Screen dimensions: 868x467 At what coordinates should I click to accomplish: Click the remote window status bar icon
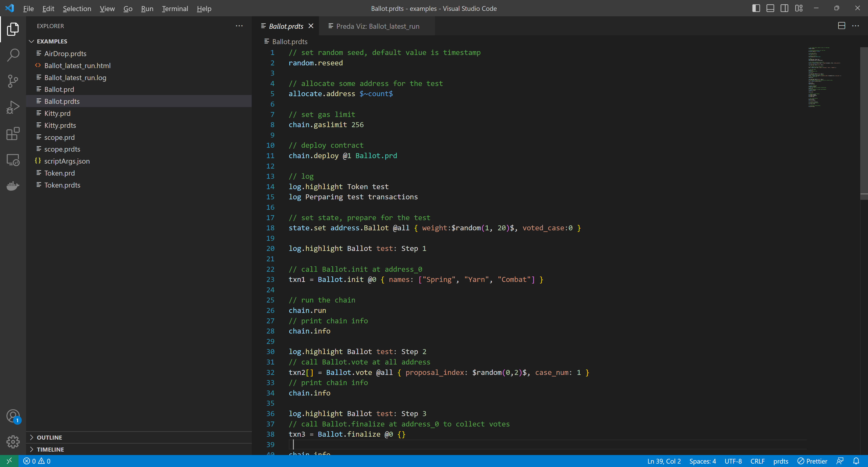click(x=9, y=461)
